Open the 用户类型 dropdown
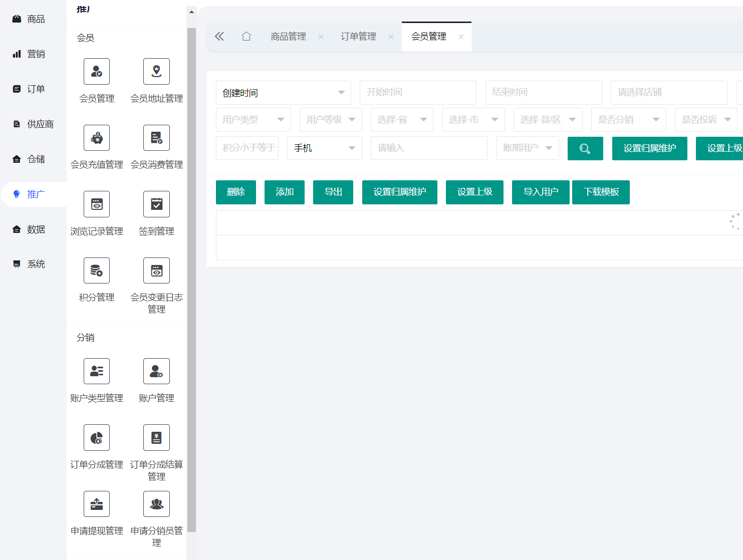The image size is (743, 560). point(254,120)
